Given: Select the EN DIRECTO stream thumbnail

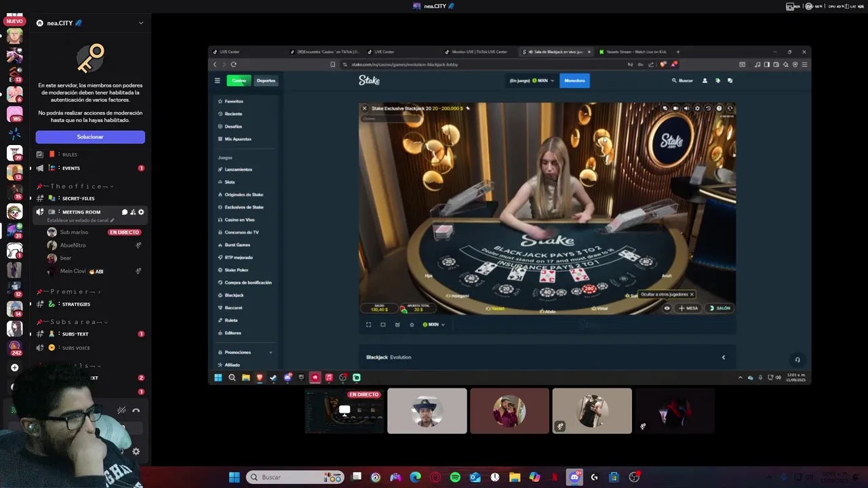Looking at the screenshot, I should [x=344, y=411].
